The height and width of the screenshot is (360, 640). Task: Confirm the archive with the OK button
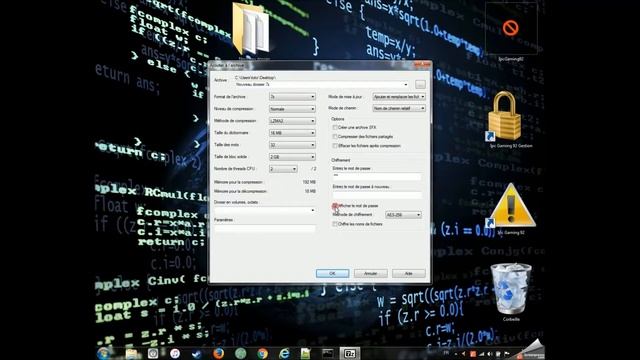pos(332,273)
